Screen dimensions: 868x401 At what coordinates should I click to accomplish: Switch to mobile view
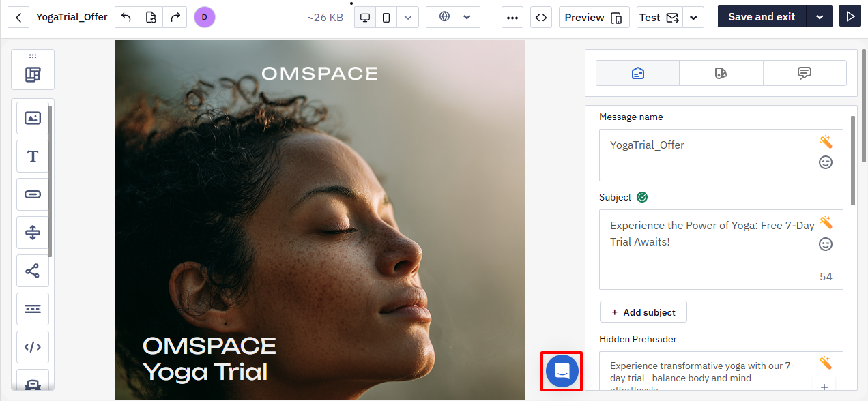pos(386,17)
